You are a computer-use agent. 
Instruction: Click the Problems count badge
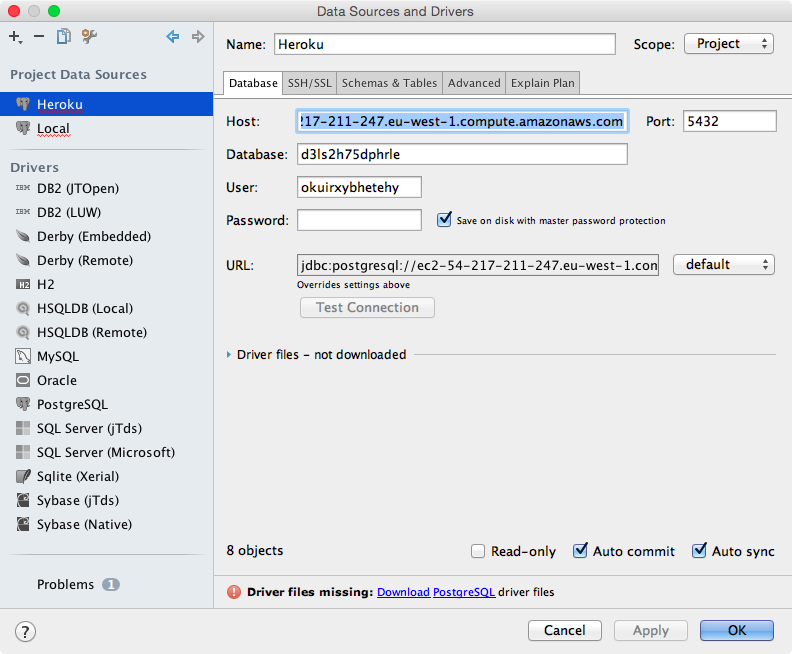tap(111, 584)
